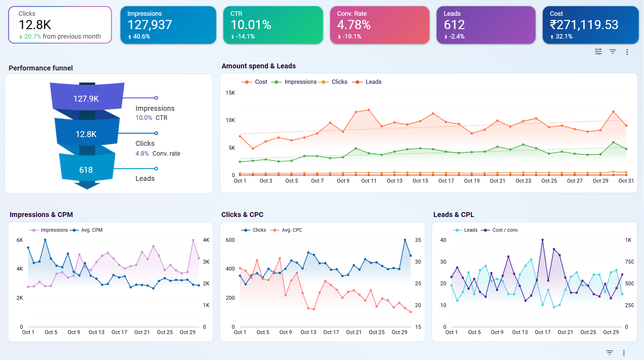644x360 pixels.
Task: Select the Impressions 127,937 scorecard
Action: tap(168, 25)
